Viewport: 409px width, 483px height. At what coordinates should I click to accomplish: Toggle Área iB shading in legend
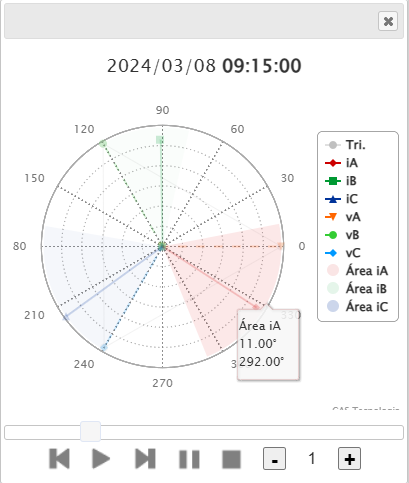(357, 289)
